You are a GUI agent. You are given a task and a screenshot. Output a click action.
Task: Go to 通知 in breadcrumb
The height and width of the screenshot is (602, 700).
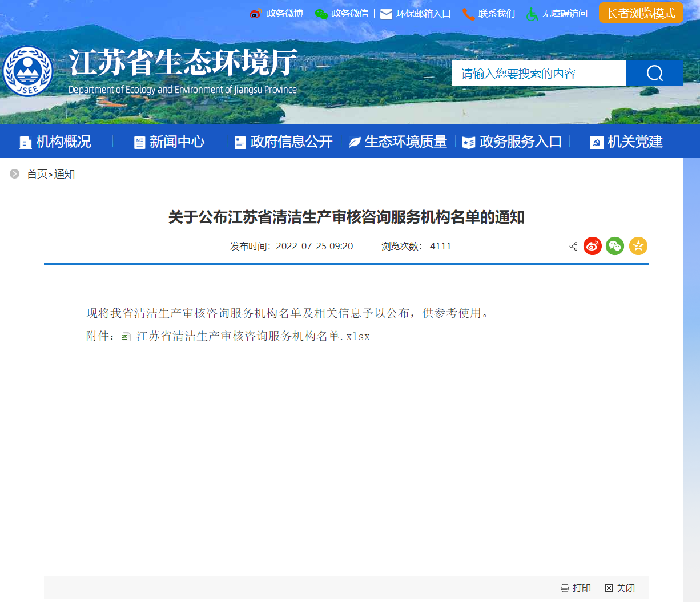pos(65,174)
